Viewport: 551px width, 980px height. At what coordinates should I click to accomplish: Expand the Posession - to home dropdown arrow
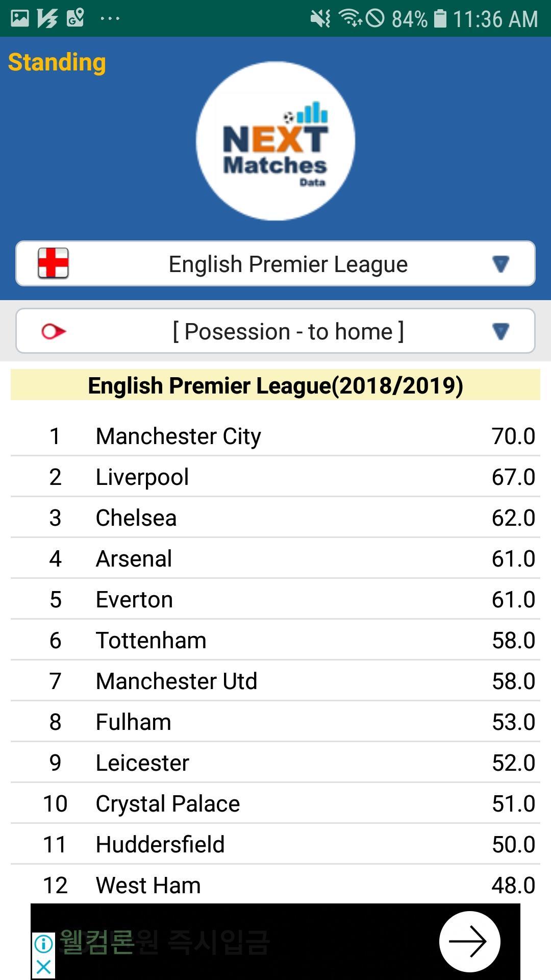[500, 332]
